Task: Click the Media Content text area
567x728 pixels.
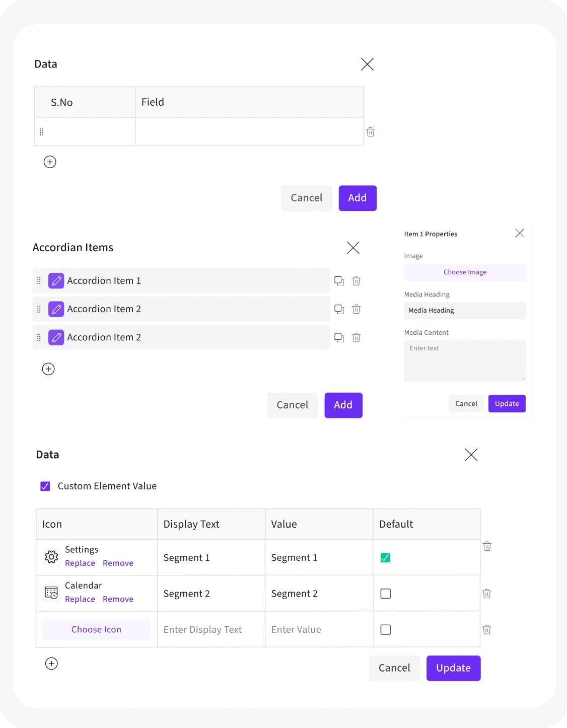Action: (x=465, y=360)
